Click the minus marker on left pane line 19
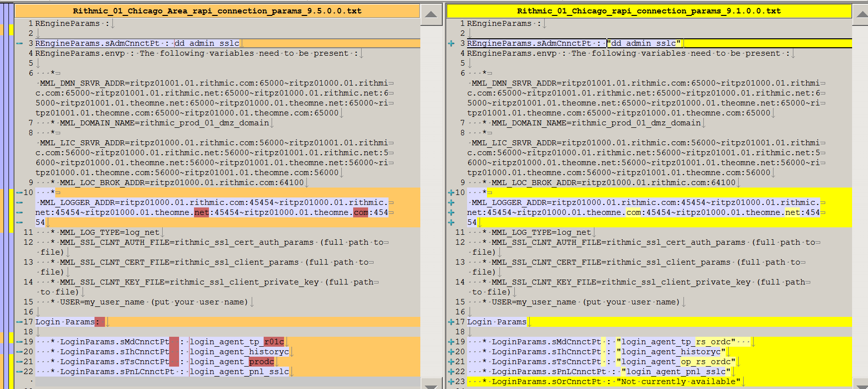This screenshot has width=868, height=389. 19,342
